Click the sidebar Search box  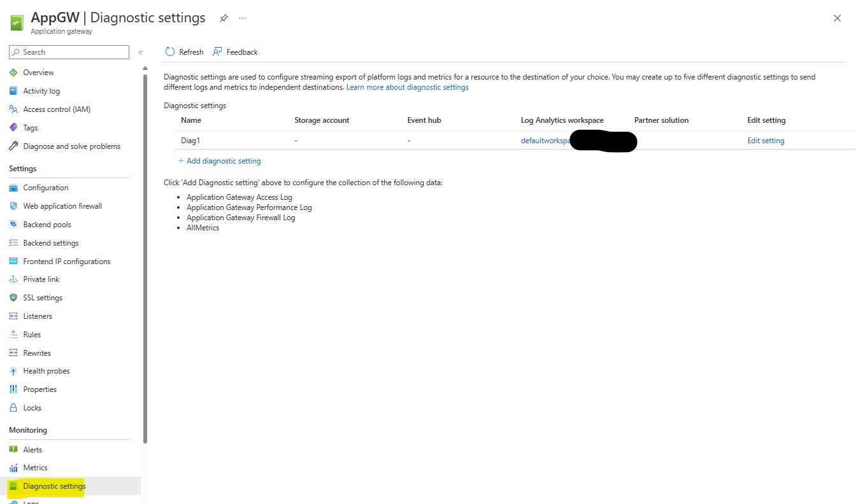[x=69, y=52]
